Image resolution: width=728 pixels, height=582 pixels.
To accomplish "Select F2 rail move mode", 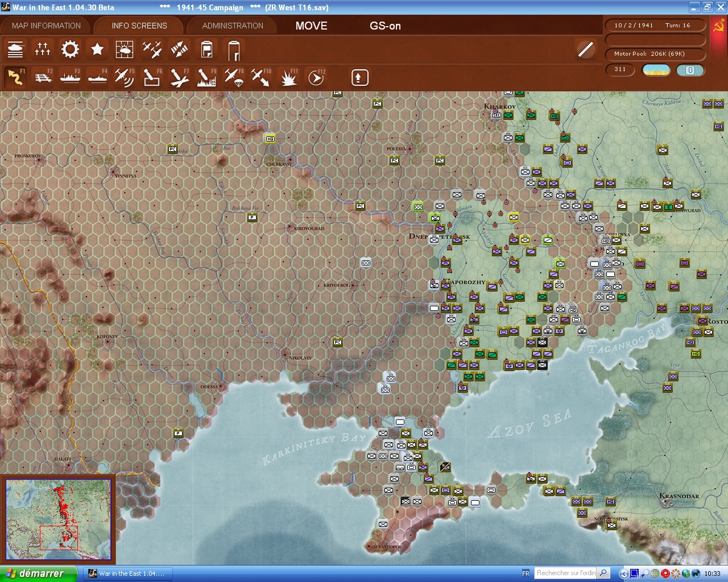I will (43, 77).
